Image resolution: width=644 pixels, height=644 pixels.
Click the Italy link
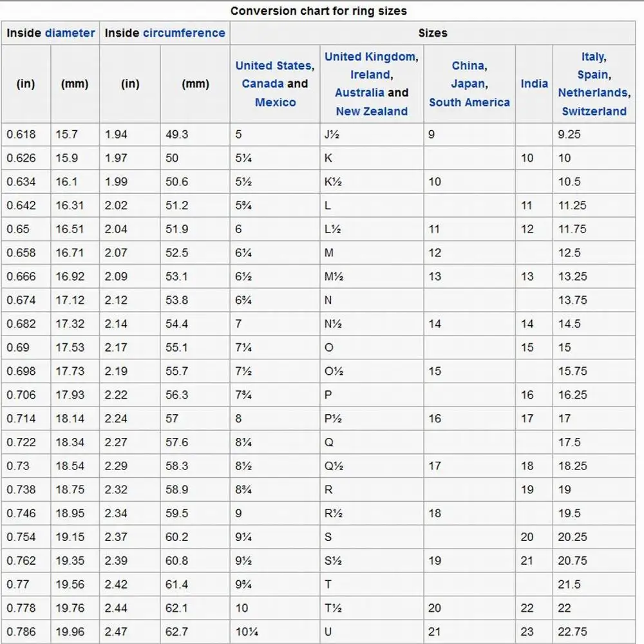coord(592,57)
